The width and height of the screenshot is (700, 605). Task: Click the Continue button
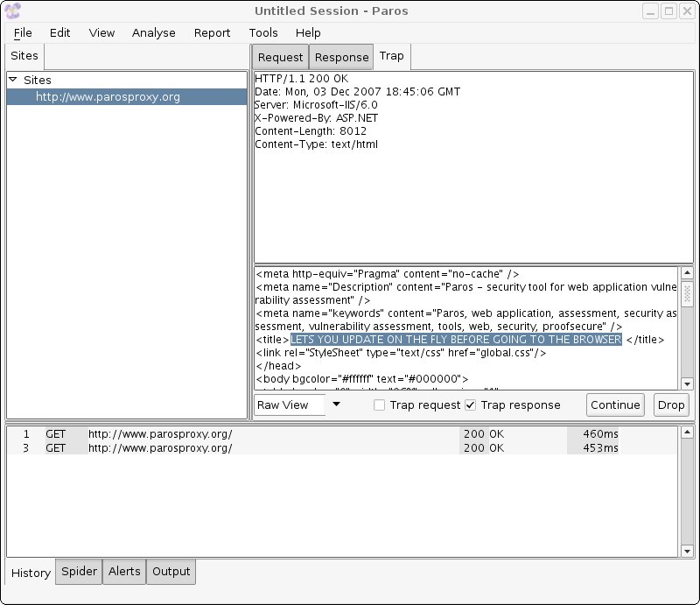[615, 405]
